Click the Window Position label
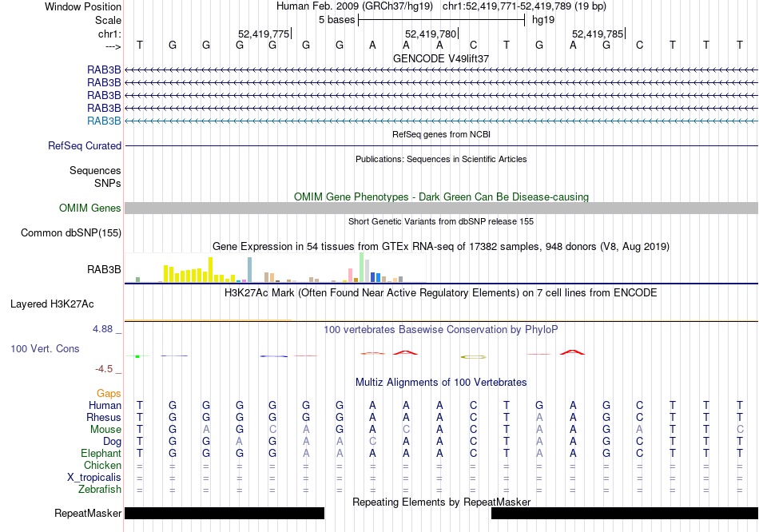 tap(83, 6)
